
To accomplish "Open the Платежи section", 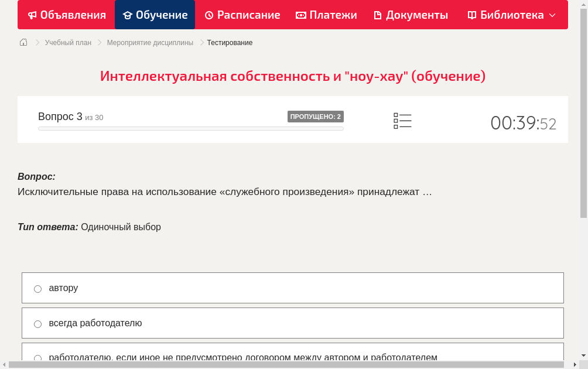I will [x=326, y=15].
